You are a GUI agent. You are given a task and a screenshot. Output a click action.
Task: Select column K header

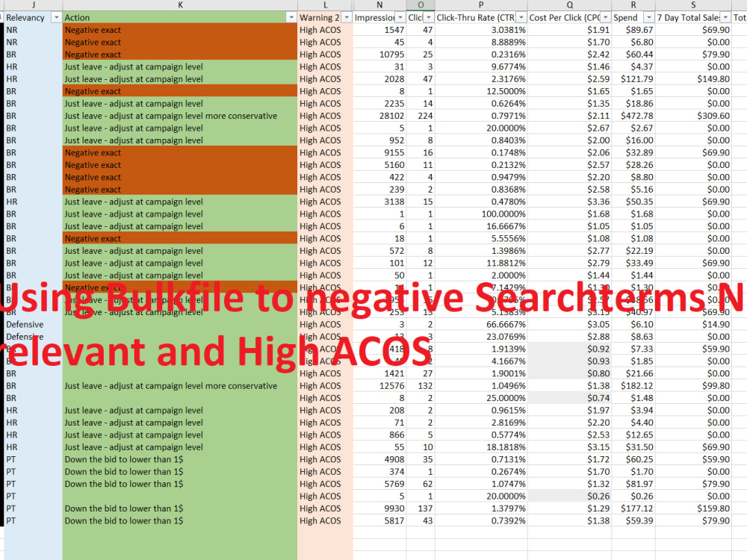(180, 4)
